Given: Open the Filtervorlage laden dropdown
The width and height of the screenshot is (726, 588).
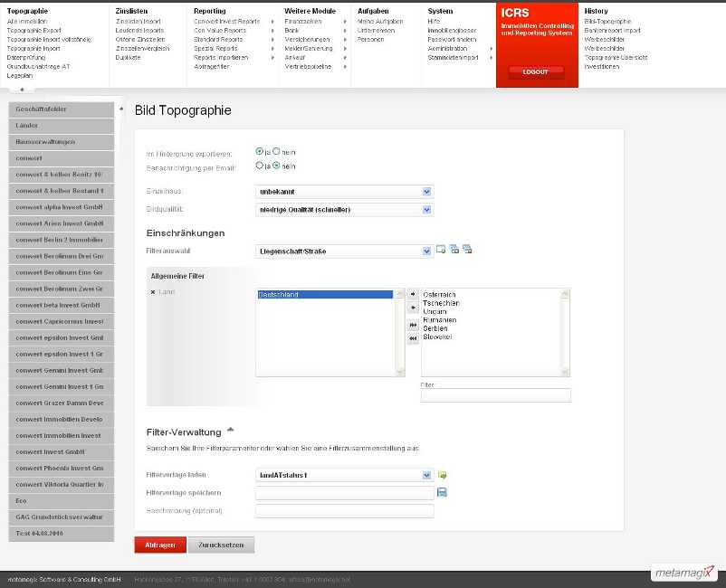Looking at the screenshot, I should [x=345, y=475].
